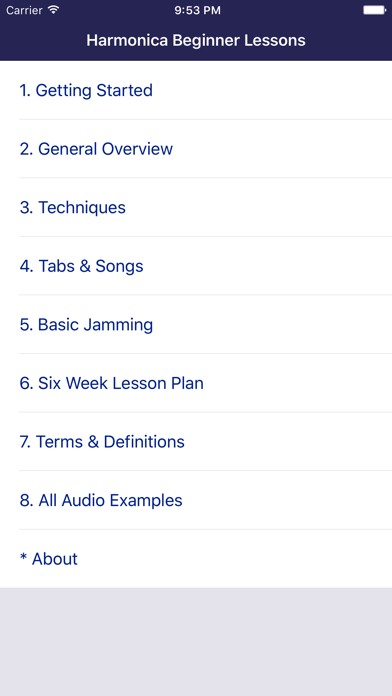Click the Carrier label in status bar

pyautogui.click(x=24, y=10)
